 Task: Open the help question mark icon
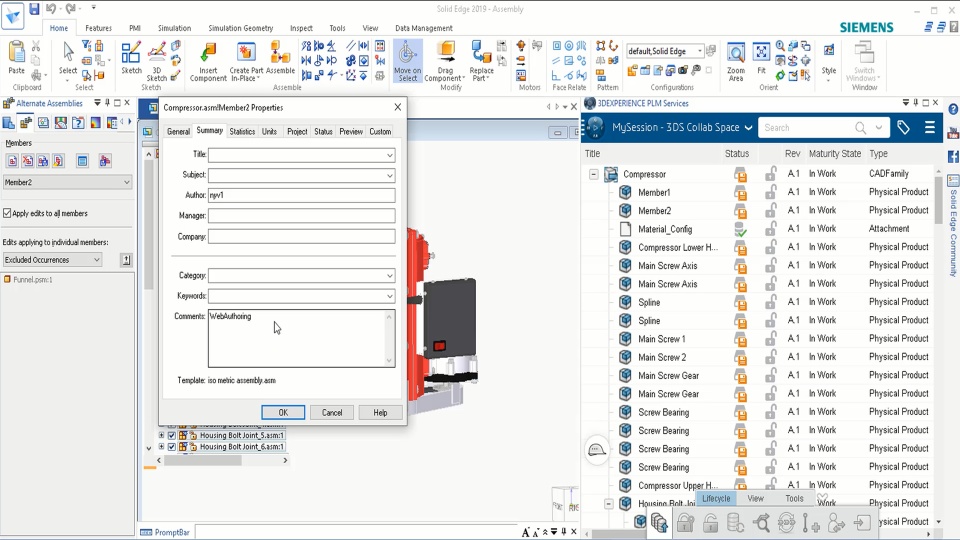coord(953,109)
